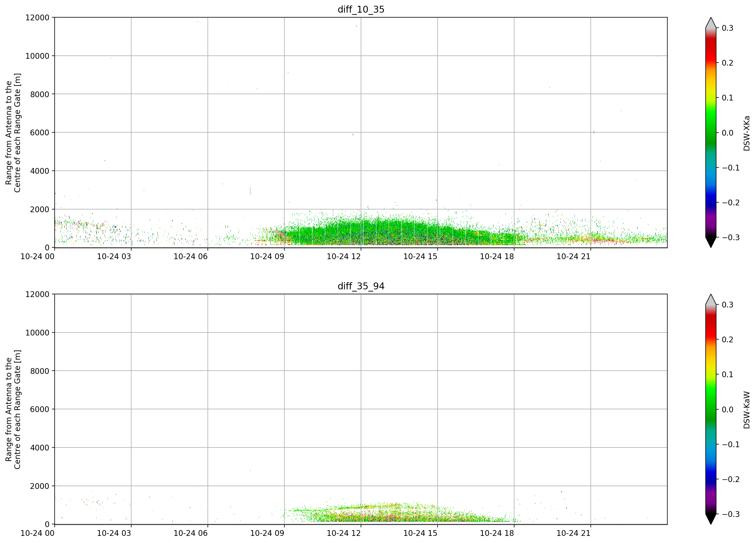The width and height of the screenshot is (756, 543).
Task: Click the DSW-XKa colorbar label
Action: (747, 133)
